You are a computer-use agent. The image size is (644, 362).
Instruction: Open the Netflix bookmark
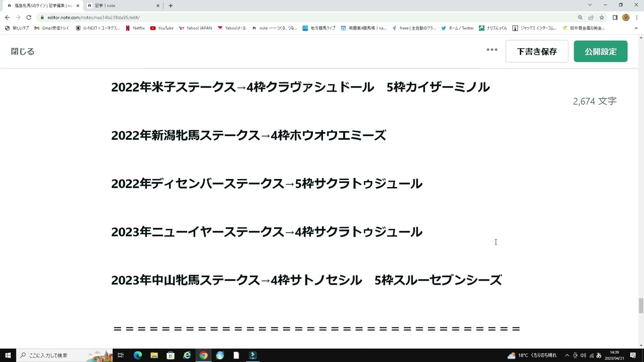tap(135, 28)
